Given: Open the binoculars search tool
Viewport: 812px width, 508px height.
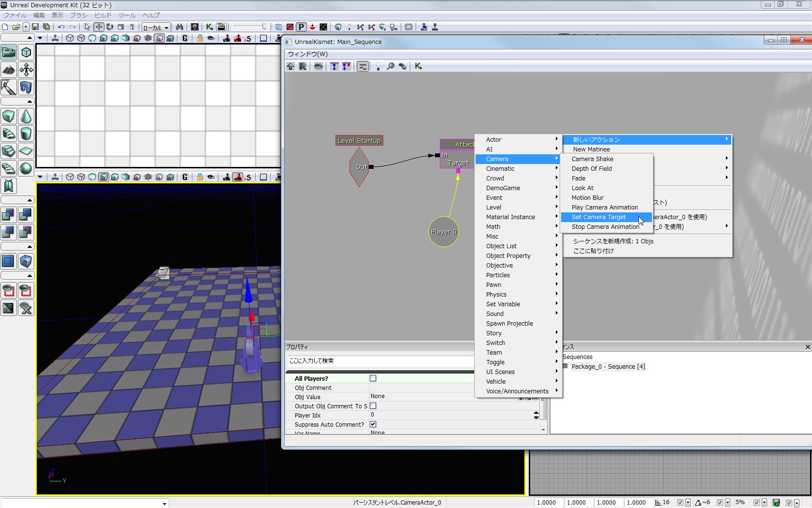Looking at the screenshot, I should (x=179, y=27).
